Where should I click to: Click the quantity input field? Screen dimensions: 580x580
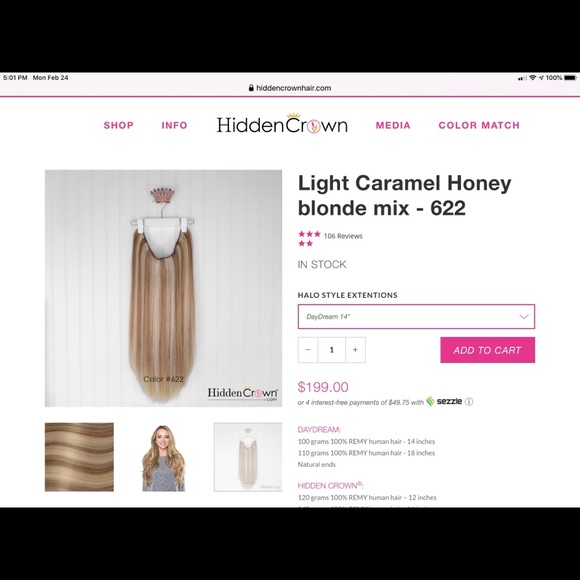pos(331,350)
